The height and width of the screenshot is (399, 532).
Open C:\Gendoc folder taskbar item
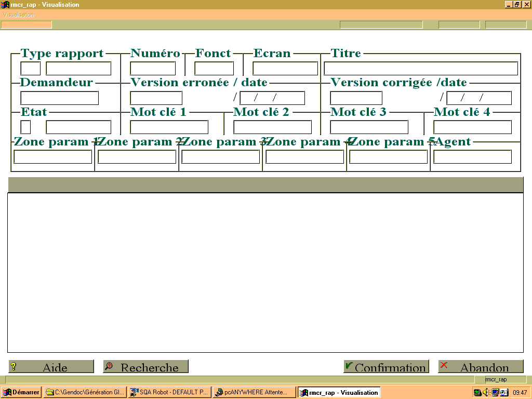(85, 392)
